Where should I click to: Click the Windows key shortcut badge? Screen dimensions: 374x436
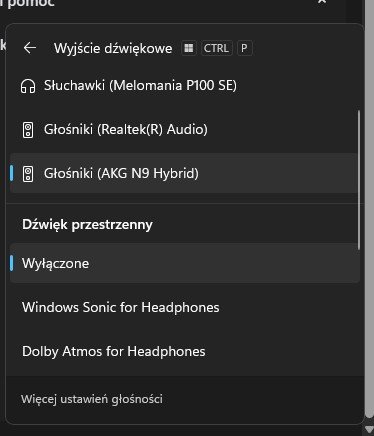[x=189, y=48]
